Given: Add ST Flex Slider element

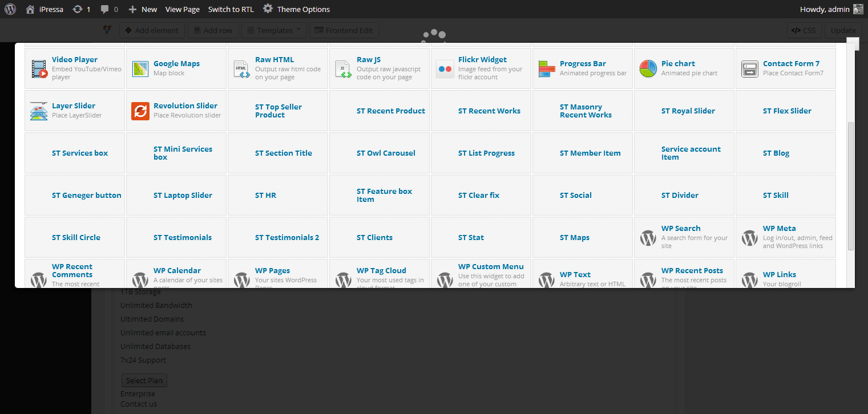Looking at the screenshot, I should point(786,111).
